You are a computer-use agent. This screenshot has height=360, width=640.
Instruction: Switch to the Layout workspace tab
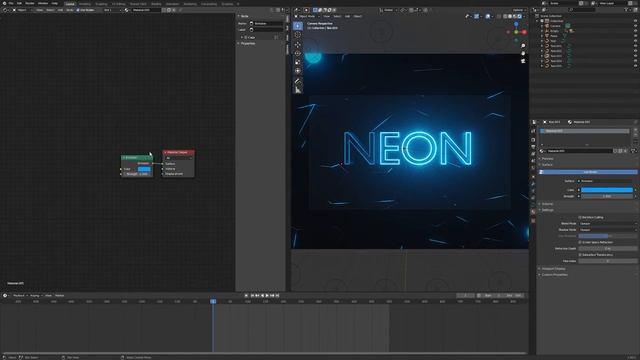click(70, 4)
